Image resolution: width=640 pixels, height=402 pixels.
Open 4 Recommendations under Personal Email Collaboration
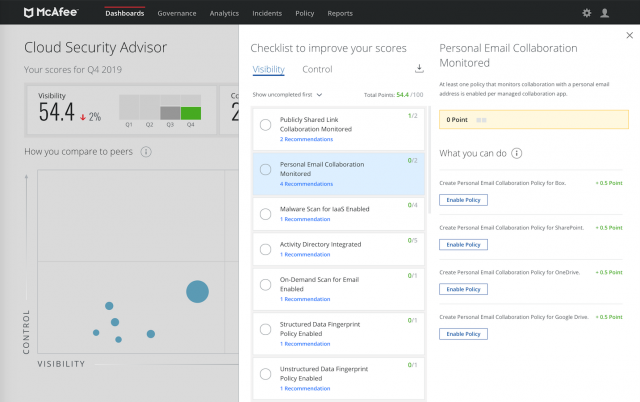point(306,184)
